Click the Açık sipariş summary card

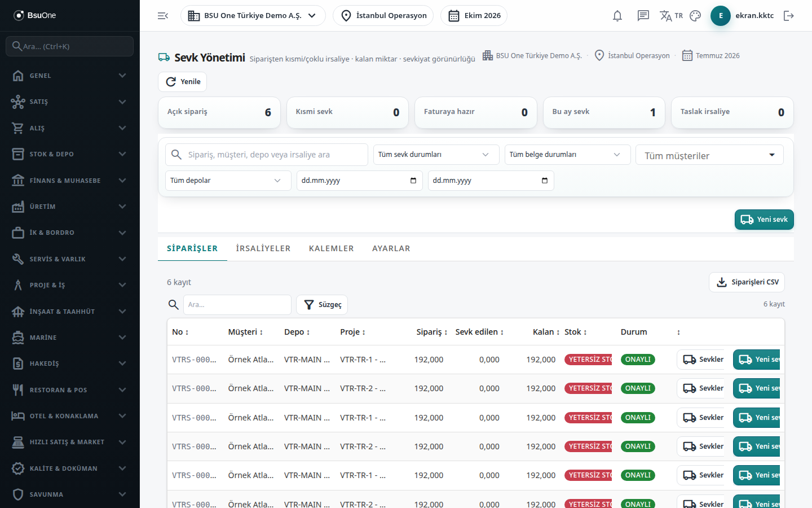point(219,112)
